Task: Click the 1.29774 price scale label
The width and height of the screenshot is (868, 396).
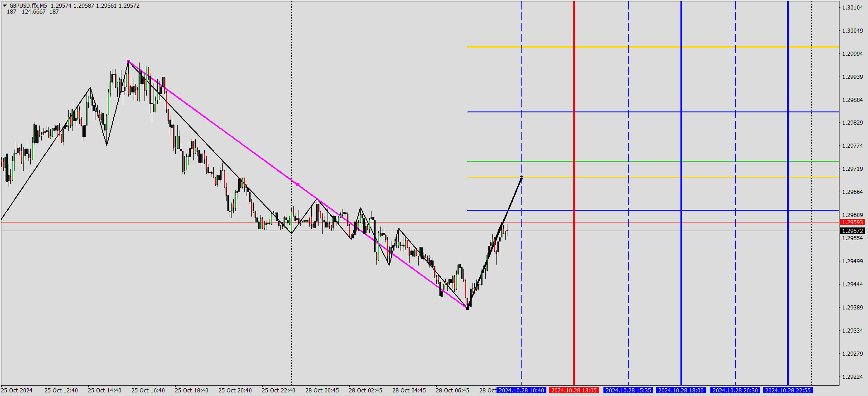Action: click(853, 146)
